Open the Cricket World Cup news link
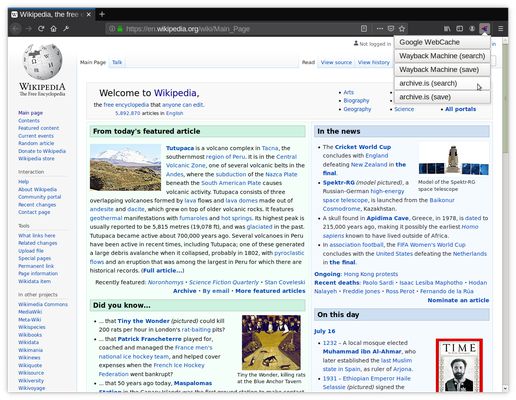 pos(363,147)
